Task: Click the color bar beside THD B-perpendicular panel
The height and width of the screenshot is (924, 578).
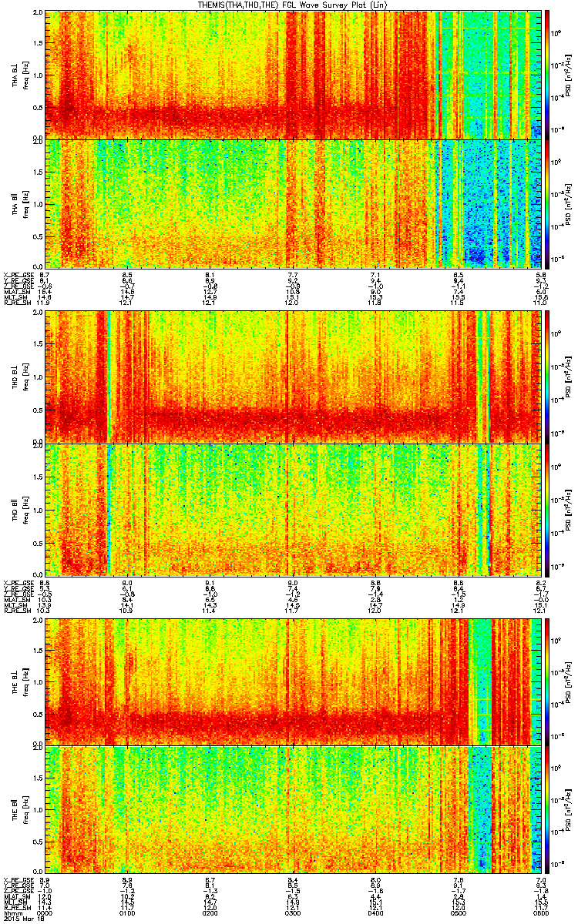Action: [x=547, y=377]
